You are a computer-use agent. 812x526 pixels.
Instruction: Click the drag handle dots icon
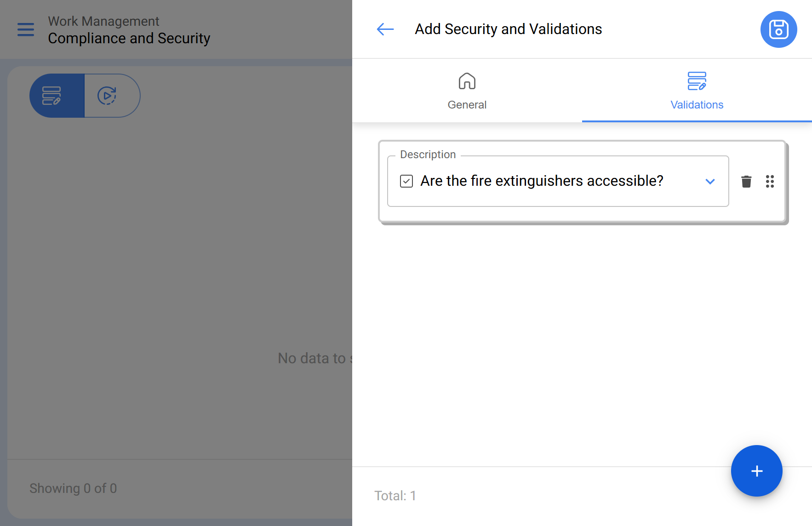tap(770, 182)
